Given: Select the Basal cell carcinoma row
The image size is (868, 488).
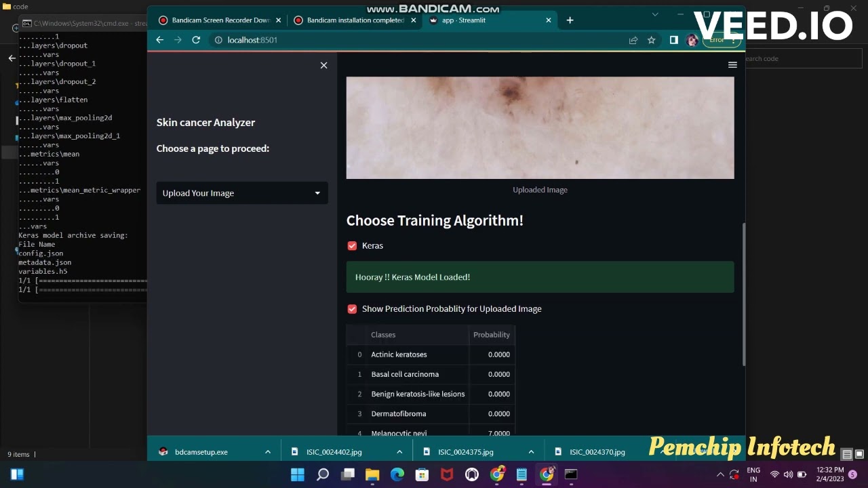Looking at the screenshot, I should pos(431,374).
